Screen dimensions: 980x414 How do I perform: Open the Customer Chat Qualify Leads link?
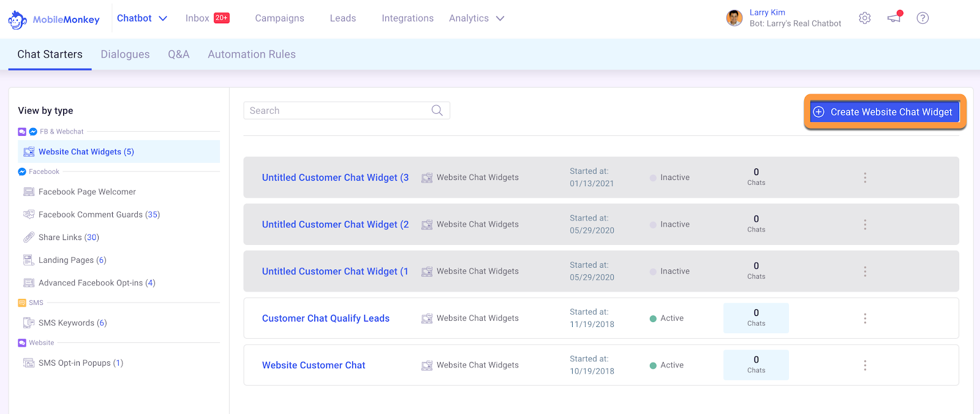pyautogui.click(x=326, y=318)
